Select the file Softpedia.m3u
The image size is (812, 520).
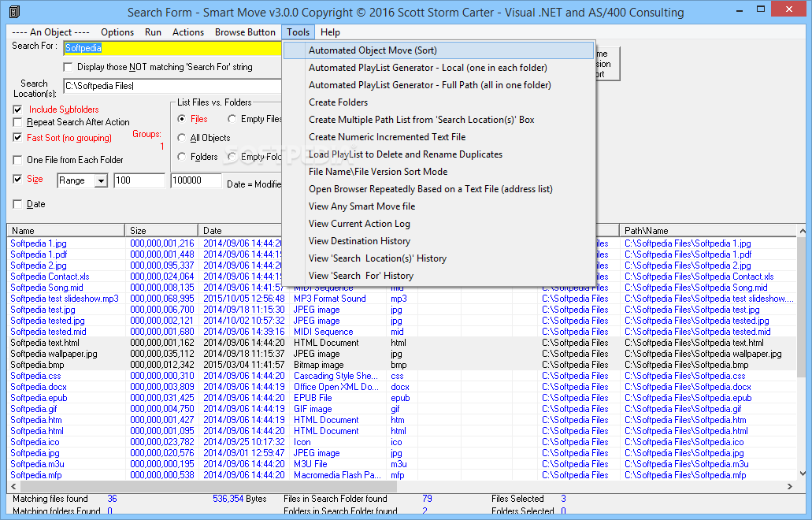[37, 464]
